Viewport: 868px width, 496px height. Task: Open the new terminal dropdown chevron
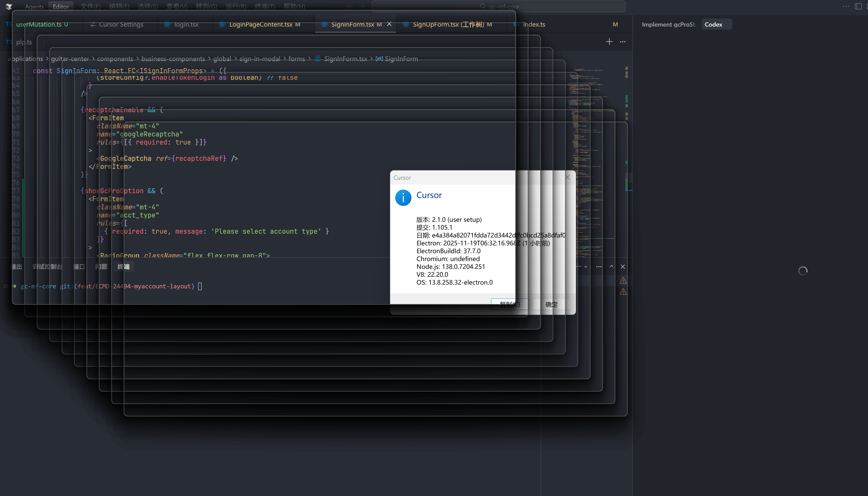coord(586,266)
